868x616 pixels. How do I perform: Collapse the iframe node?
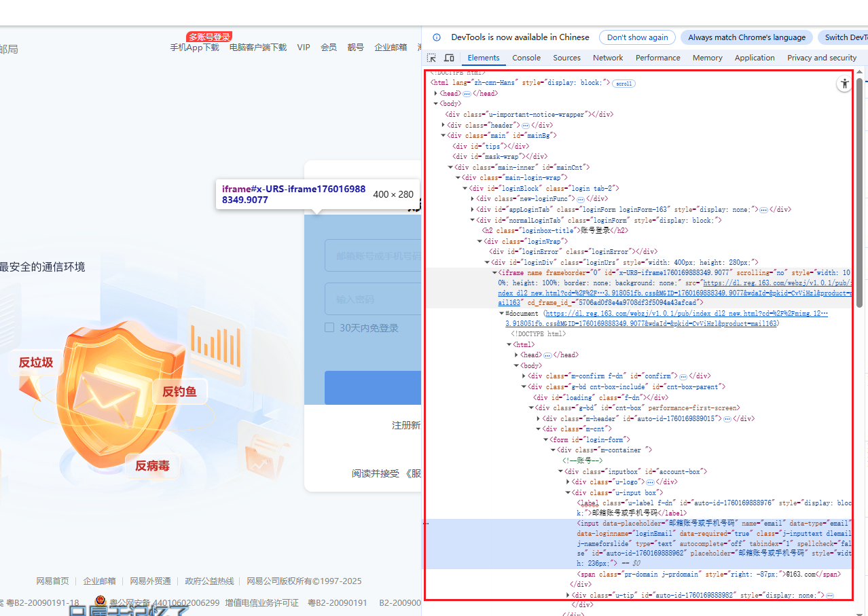[494, 272]
